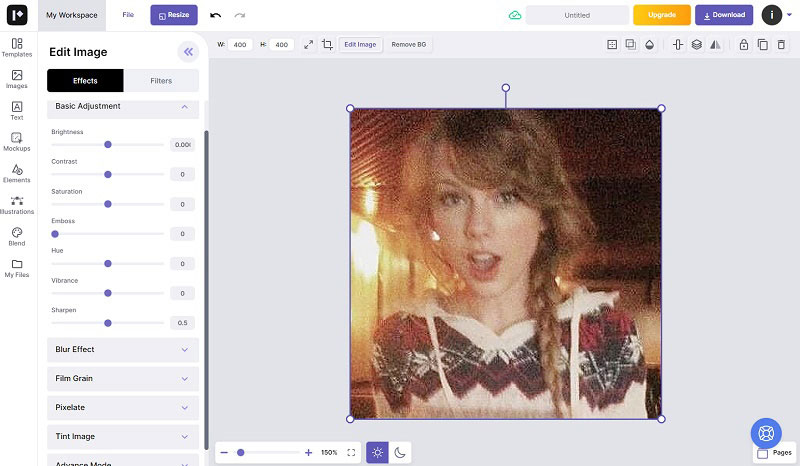Image resolution: width=800 pixels, height=466 pixels.
Task: Open the profile avatar dropdown arrow
Action: coord(789,15)
